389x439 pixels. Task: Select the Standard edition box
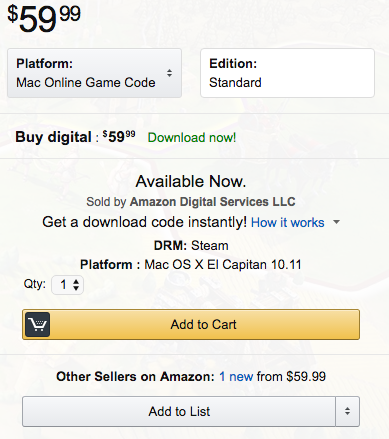(x=287, y=73)
